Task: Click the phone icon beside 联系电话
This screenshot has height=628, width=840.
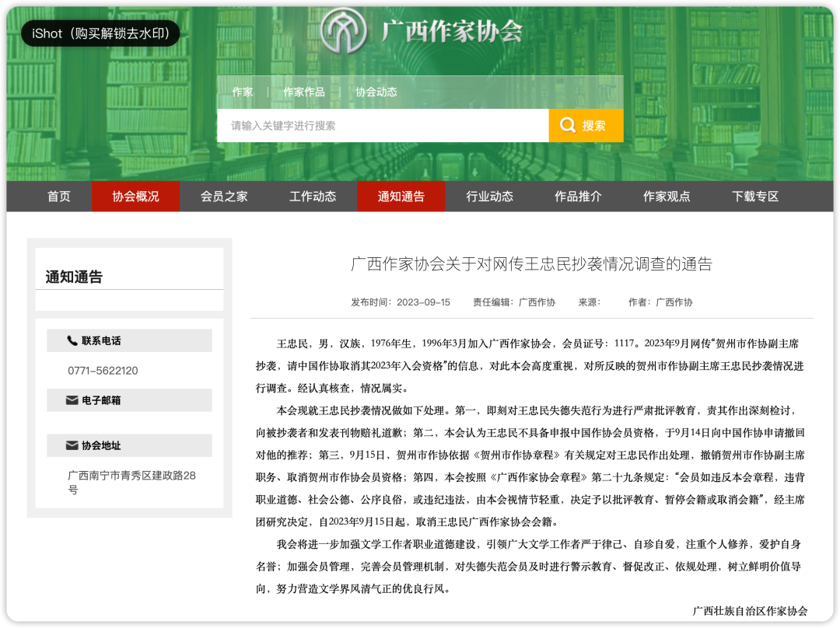Action: point(72,340)
